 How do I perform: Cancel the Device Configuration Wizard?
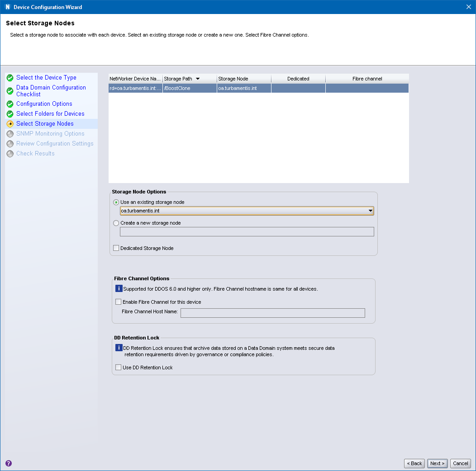(460, 463)
